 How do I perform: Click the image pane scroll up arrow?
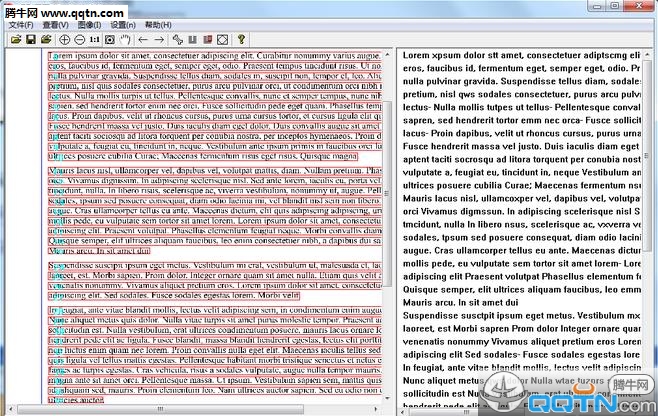[x=387, y=55]
